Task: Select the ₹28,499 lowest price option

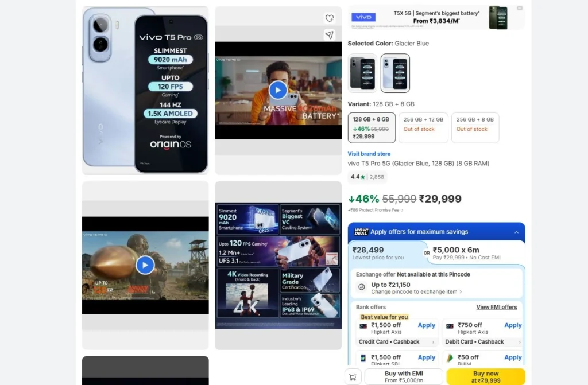Action: point(386,254)
